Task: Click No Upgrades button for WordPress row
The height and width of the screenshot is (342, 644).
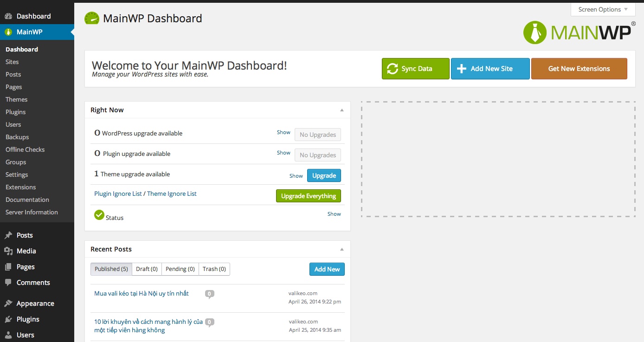Action: (x=318, y=135)
